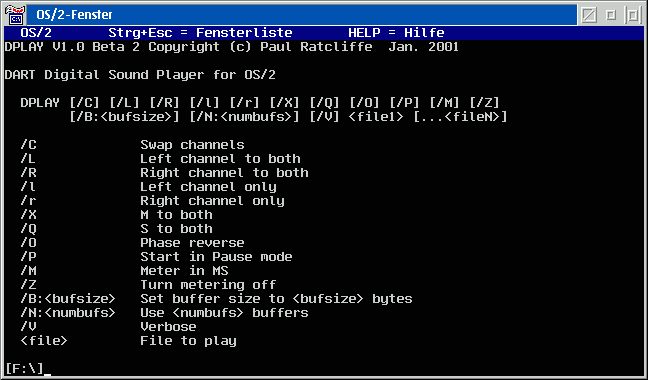Image resolution: width=648 pixels, height=380 pixels.
Task: Click the Right channel only description
Action: click(x=212, y=201)
